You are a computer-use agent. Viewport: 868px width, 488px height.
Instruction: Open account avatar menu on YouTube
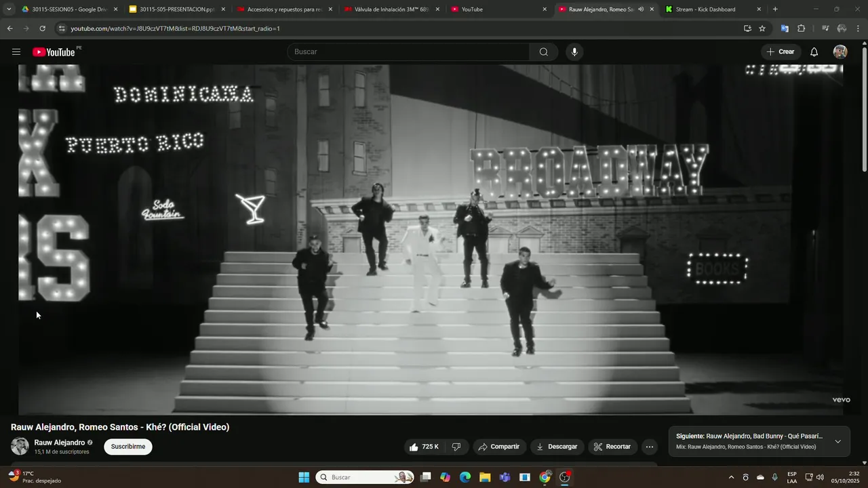point(840,52)
